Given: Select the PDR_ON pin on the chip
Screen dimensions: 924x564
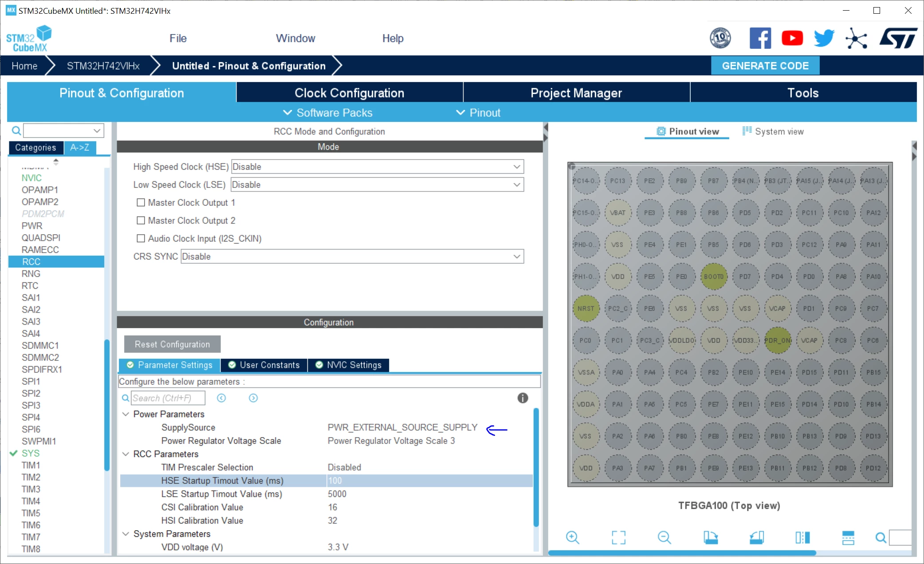Looking at the screenshot, I should [x=777, y=341].
